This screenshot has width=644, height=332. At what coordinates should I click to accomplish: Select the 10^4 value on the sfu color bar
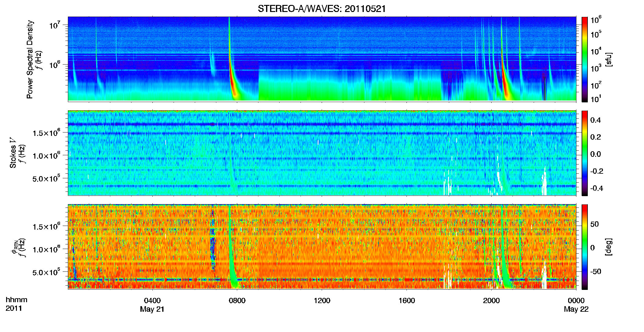pyautogui.click(x=596, y=51)
